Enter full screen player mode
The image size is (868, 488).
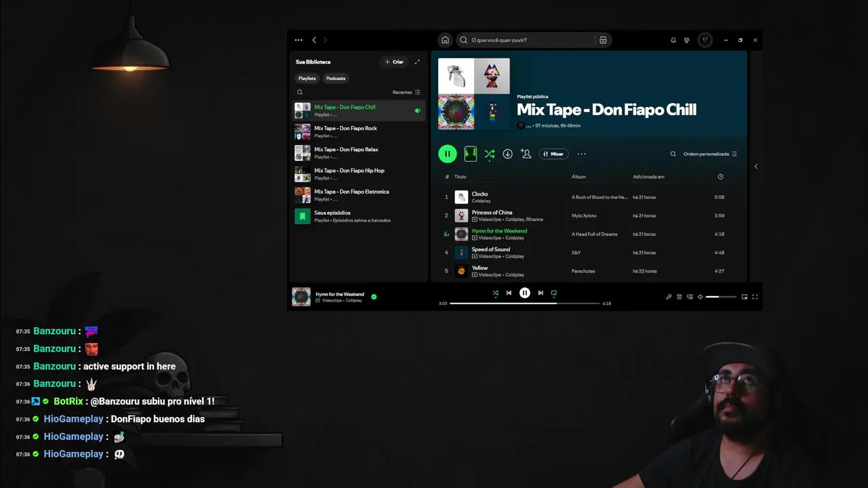755,297
